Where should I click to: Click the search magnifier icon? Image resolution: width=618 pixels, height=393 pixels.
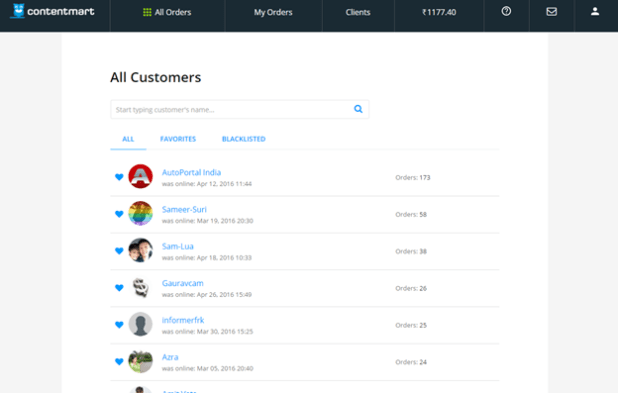pyautogui.click(x=358, y=109)
